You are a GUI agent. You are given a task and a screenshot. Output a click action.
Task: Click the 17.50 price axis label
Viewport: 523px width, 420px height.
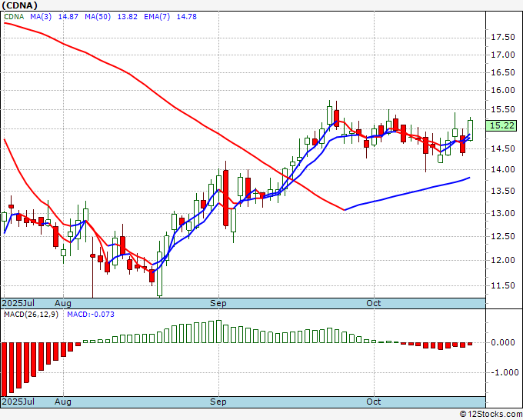(x=501, y=37)
